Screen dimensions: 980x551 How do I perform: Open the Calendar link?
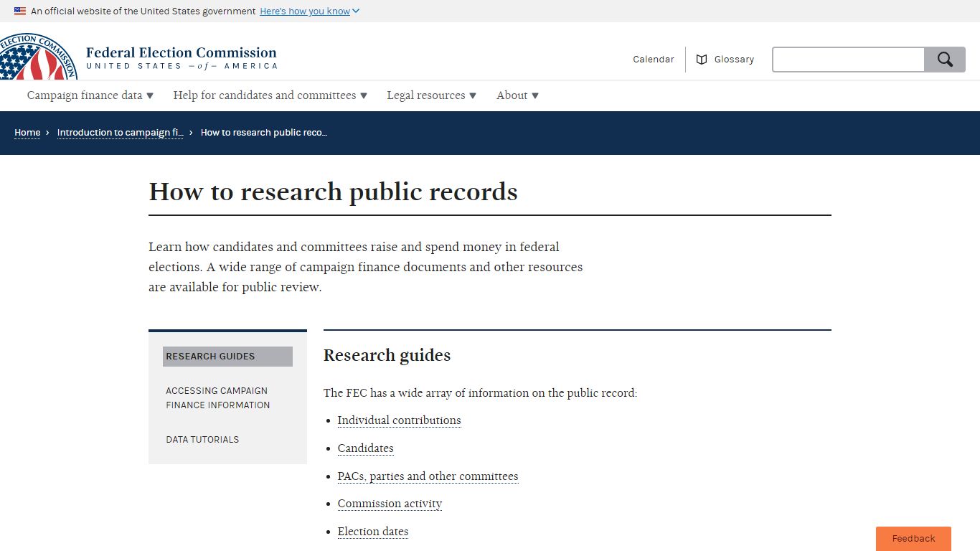(x=654, y=60)
